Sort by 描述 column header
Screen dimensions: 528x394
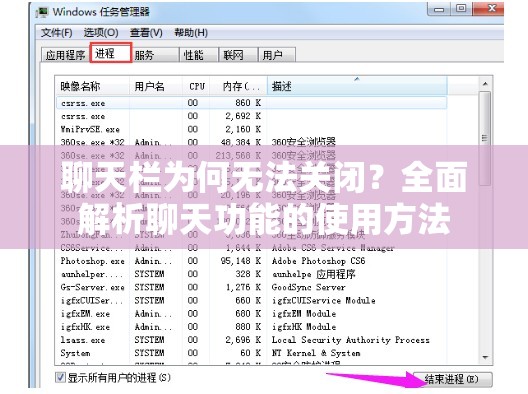[x=357, y=86]
